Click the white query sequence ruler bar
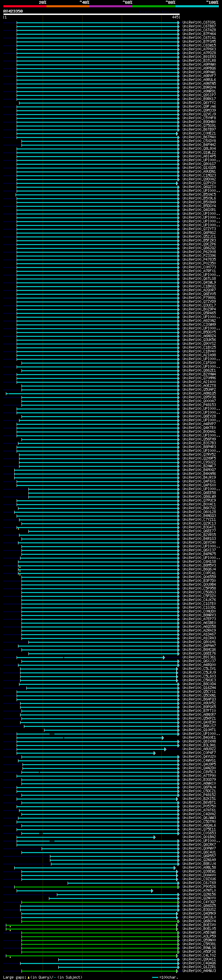Image resolution: width=222 pixels, height=980 pixels. click(91, 14)
